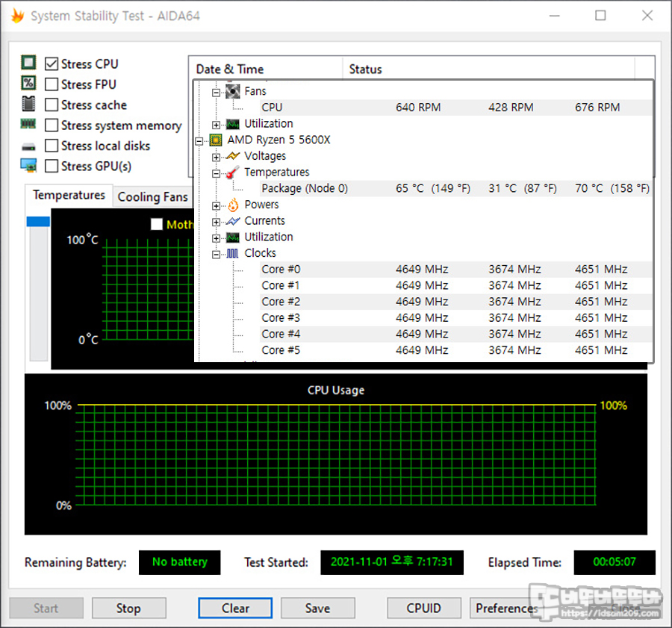Maximize the AIDA64 window
The width and height of the screenshot is (672, 628).
600,16
